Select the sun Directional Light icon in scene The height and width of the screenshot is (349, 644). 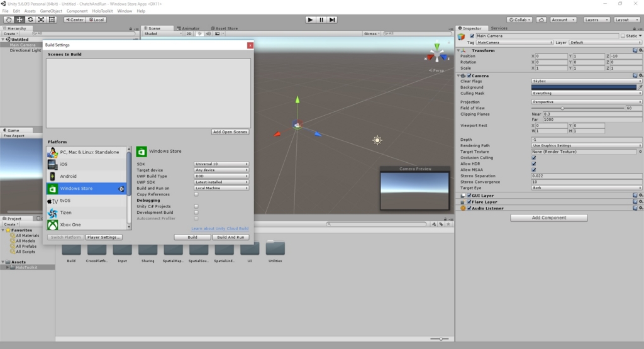click(377, 140)
